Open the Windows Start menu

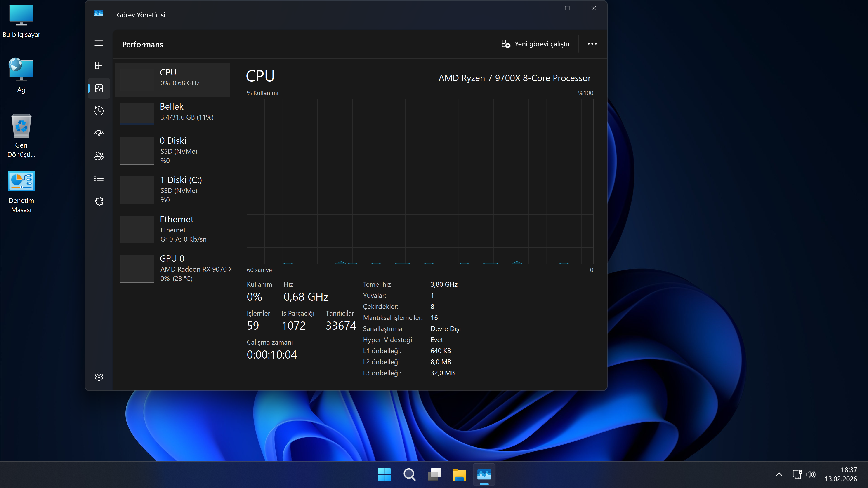pos(384,474)
